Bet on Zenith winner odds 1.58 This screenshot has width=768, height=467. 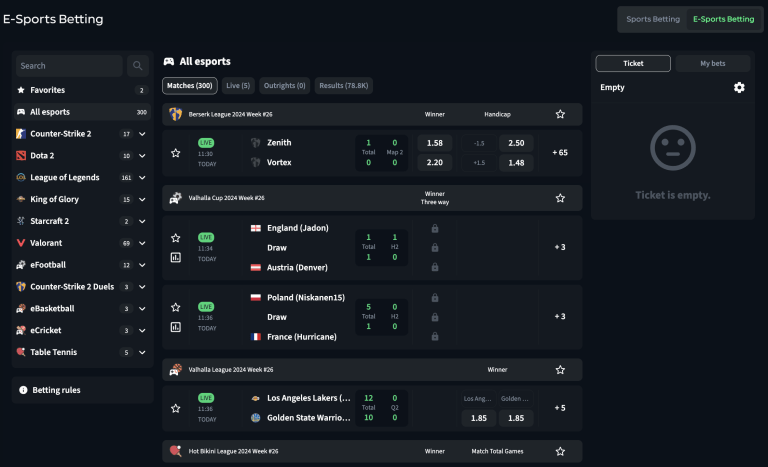434,143
